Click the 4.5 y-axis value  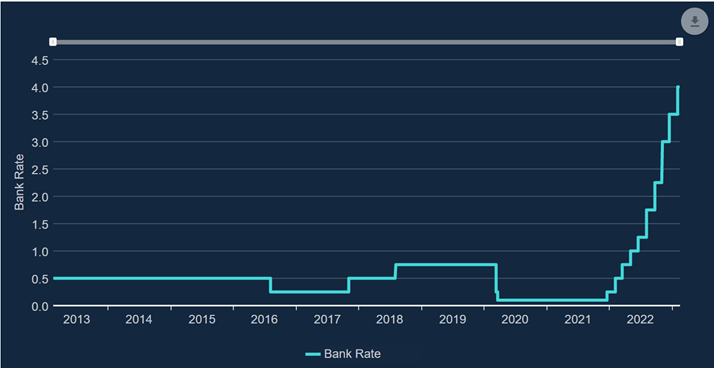point(39,60)
